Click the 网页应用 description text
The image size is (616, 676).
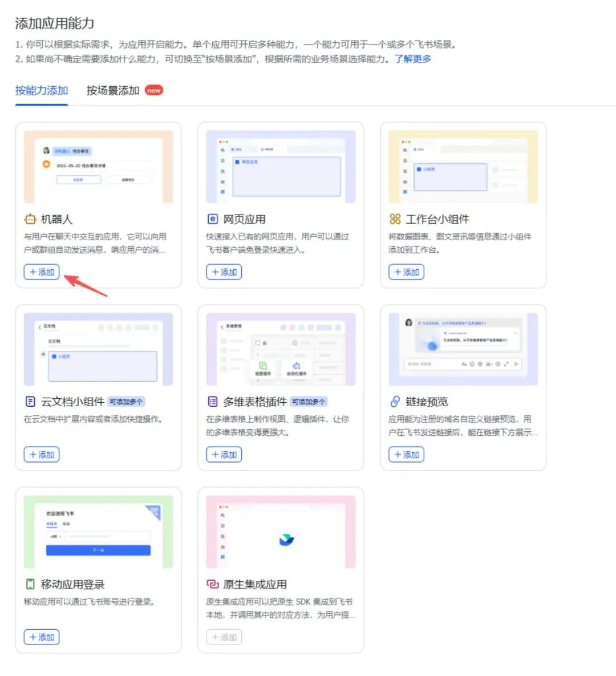coord(278,243)
